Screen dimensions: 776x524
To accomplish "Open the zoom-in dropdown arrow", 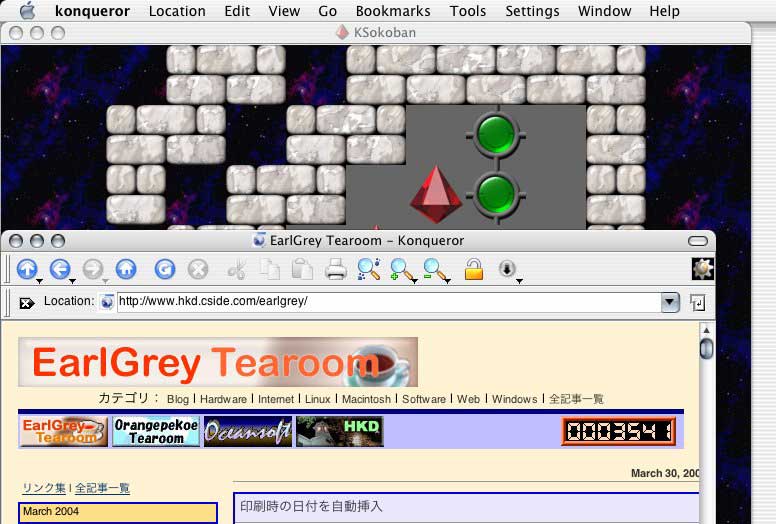I will pyautogui.click(x=414, y=282).
